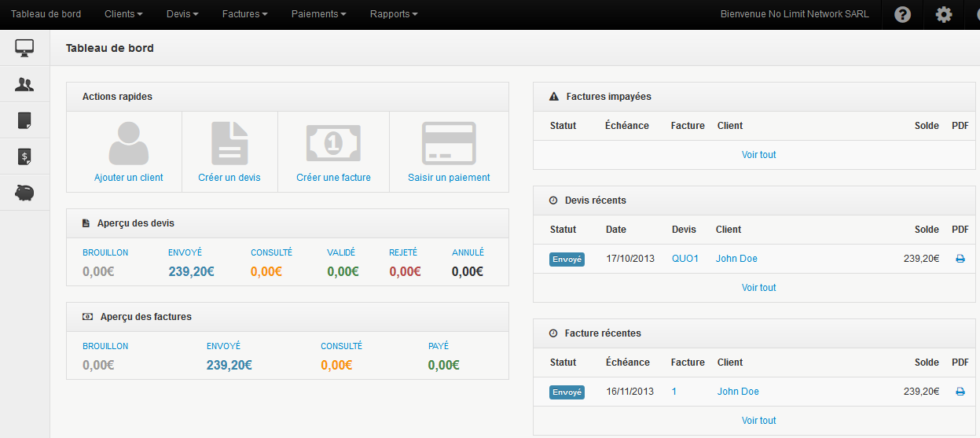Click the large add client person icon

(x=128, y=143)
